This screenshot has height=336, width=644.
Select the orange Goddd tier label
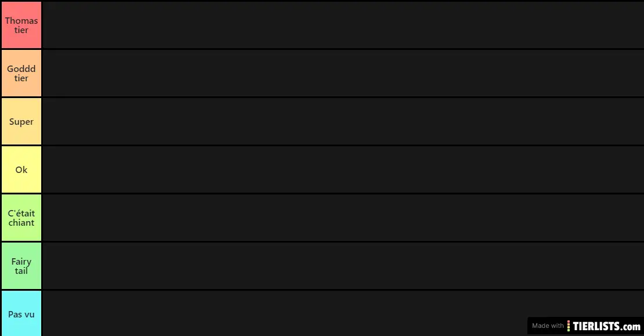tap(21, 73)
